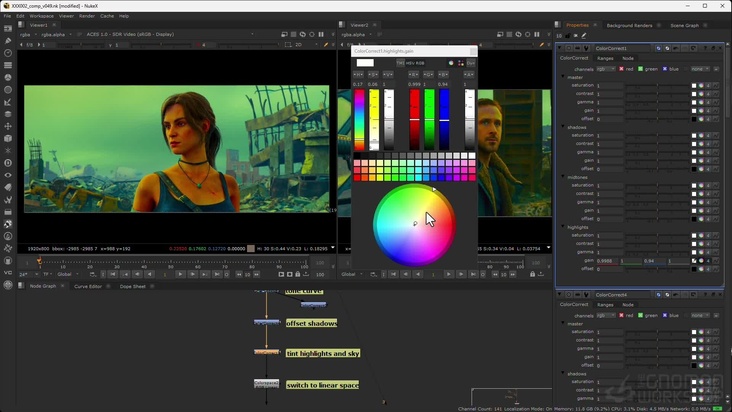Viewport: 732px width, 412px height.
Task: Open Viewer1 rgba.alpha channel dropdown
Action: (x=56, y=35)
